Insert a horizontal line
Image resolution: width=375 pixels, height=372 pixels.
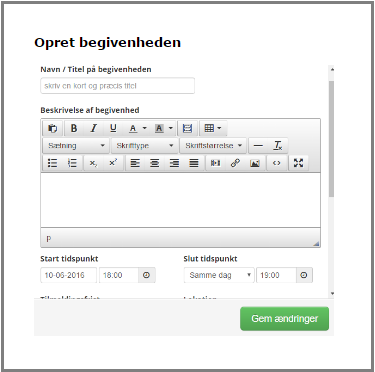(x=258, y=146)
